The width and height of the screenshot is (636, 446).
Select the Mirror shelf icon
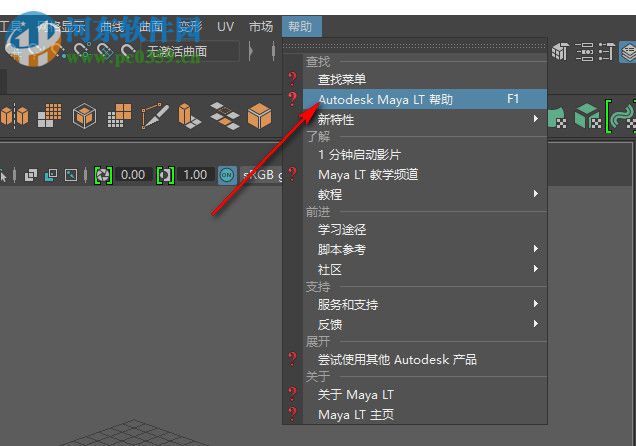coord(15,116)
